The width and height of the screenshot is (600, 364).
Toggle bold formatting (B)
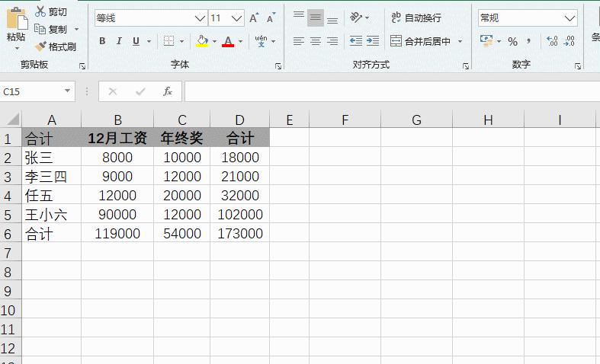[x=102, y=41]
